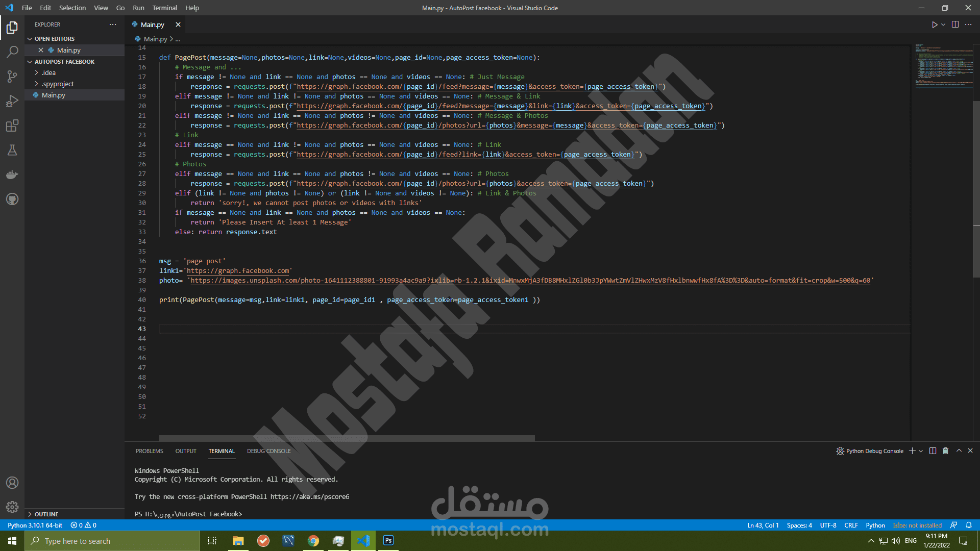Open the Edit menu
The height and width of the screenshot is (551, 980).
pos(45,8)
